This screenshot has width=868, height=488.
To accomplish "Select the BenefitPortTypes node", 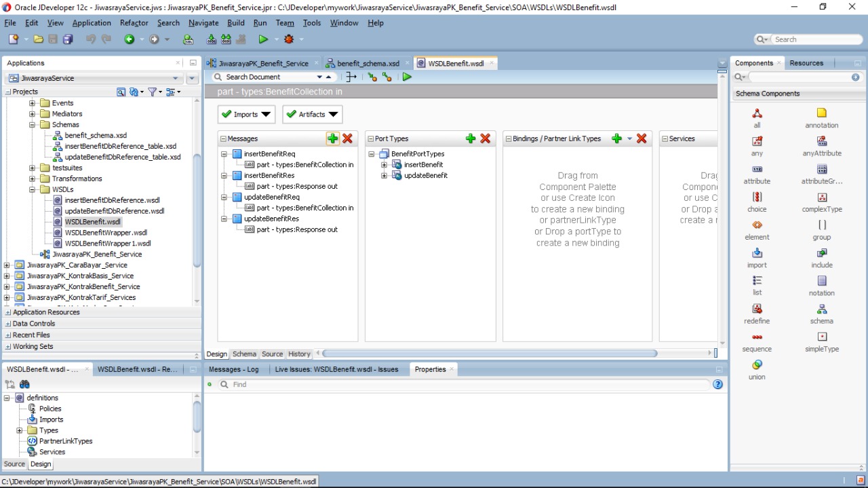I will click(x=418, y=154).
